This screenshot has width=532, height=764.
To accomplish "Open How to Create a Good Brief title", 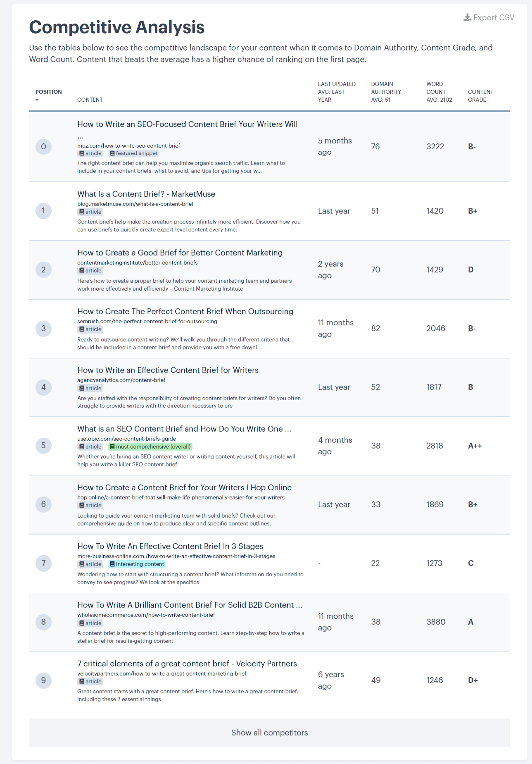I will click(180, 253).
